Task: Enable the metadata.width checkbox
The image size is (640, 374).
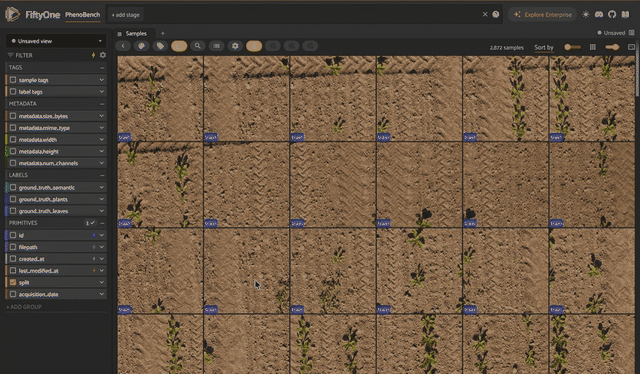Action: [13, 140]
